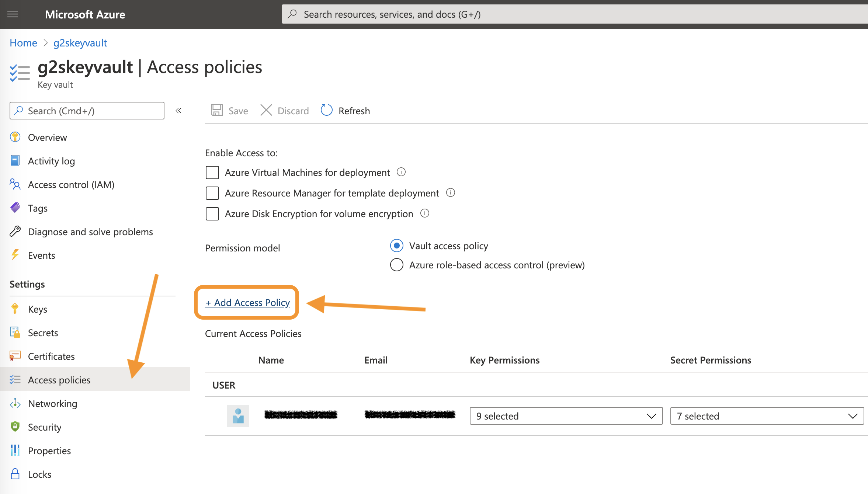Open Overview in the sidebar

click(48, 138)
